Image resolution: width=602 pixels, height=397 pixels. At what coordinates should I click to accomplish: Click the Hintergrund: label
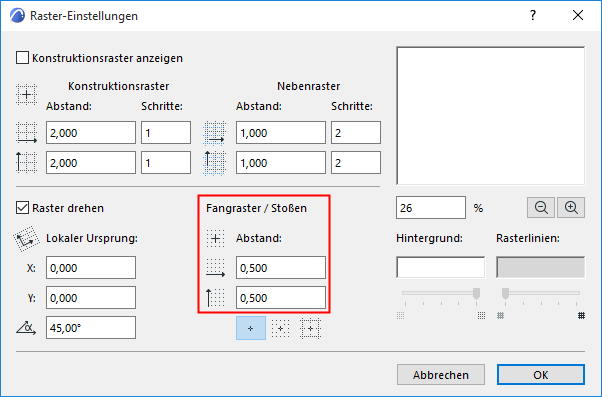coord(429,238)
